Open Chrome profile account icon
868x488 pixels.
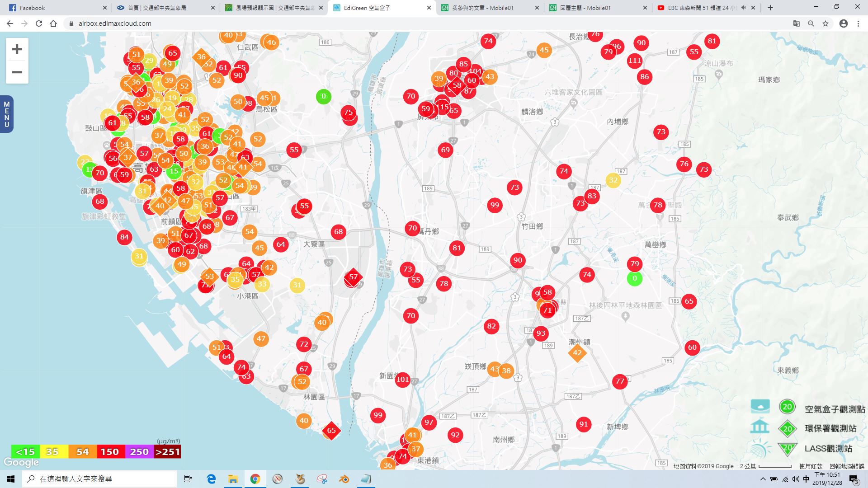click(x=844, y=23)
